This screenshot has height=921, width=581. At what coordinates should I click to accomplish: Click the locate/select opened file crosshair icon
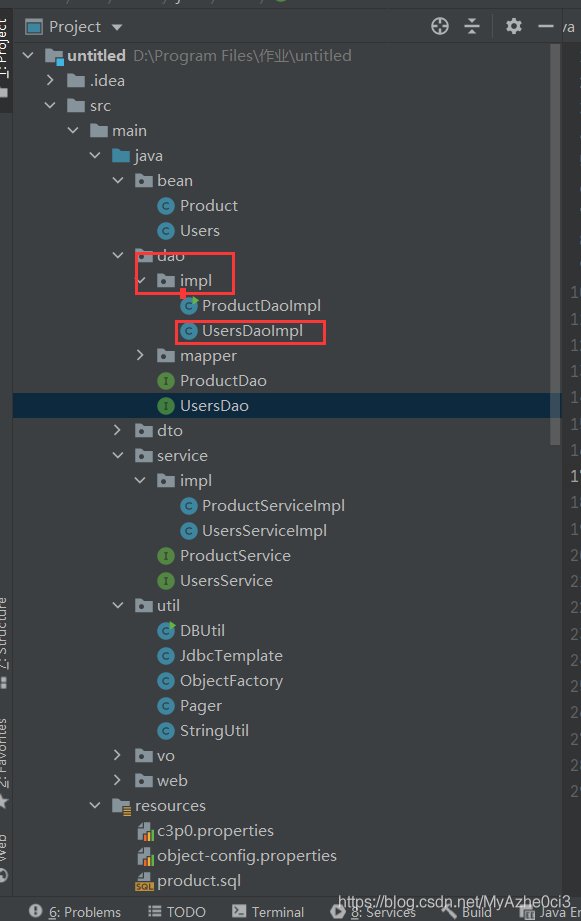point(439,26)
